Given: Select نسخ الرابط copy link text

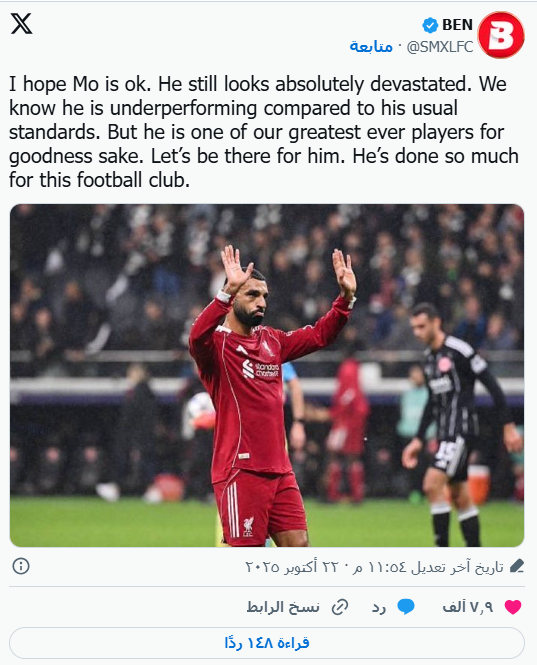Looking at the screenshot, I should 283,607.
